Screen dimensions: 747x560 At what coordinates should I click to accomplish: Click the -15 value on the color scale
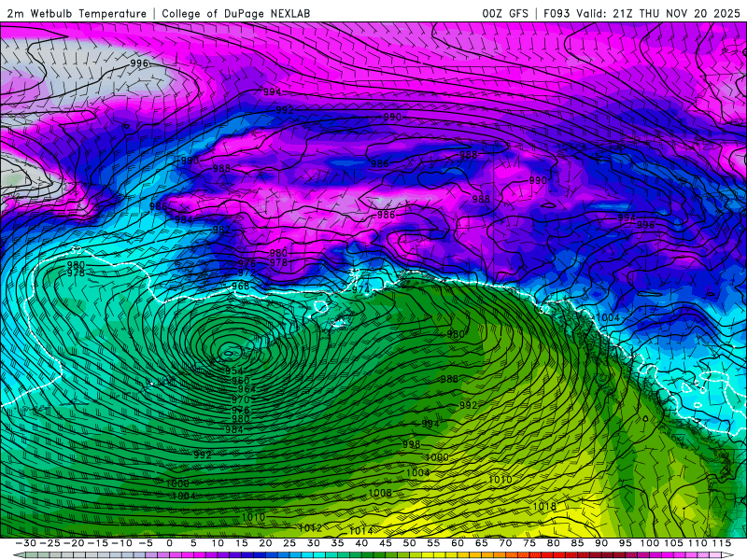pos(98,543)
